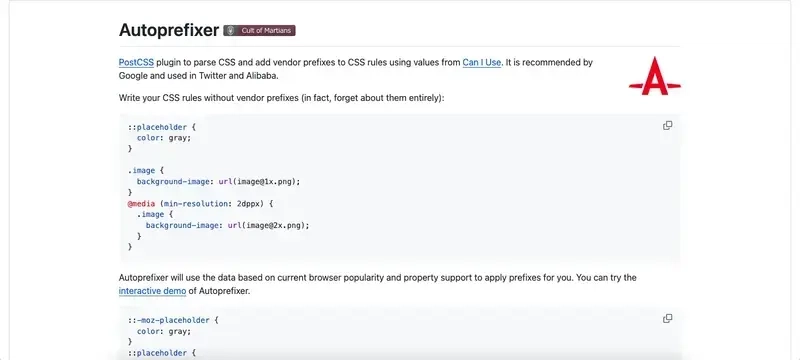This screenshot has height=360, width=800.
Task: Open the interactive demo link
Action: tap(153, 291)
